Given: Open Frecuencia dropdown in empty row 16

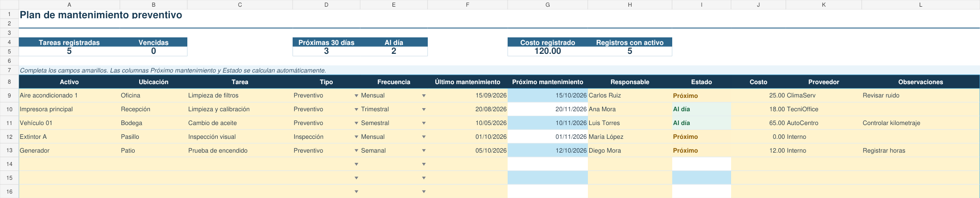Looking at the screenshot, I should pyautogui.click(x=424, y=192).
